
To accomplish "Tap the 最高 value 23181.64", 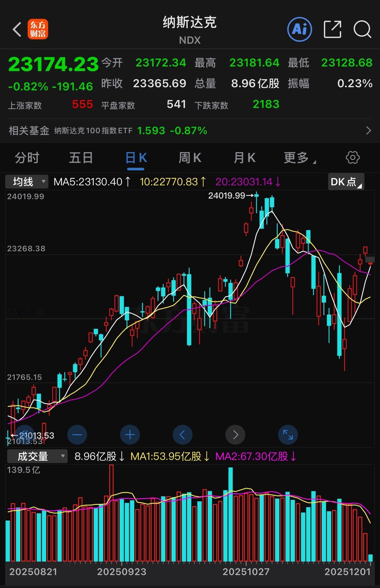I will pos(254,63).
